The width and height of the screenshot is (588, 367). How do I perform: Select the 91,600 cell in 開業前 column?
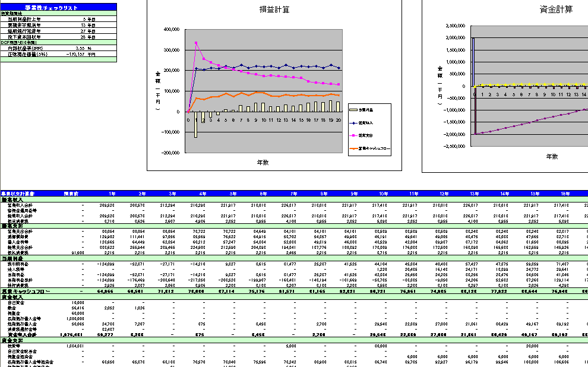(x=78, y=253)
